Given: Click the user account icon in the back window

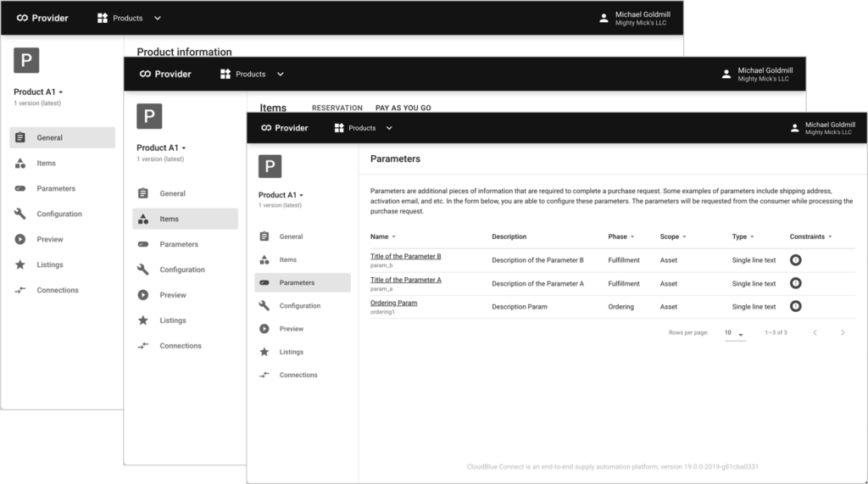Looking at the screenshot, I should click(x=604, y=18).
